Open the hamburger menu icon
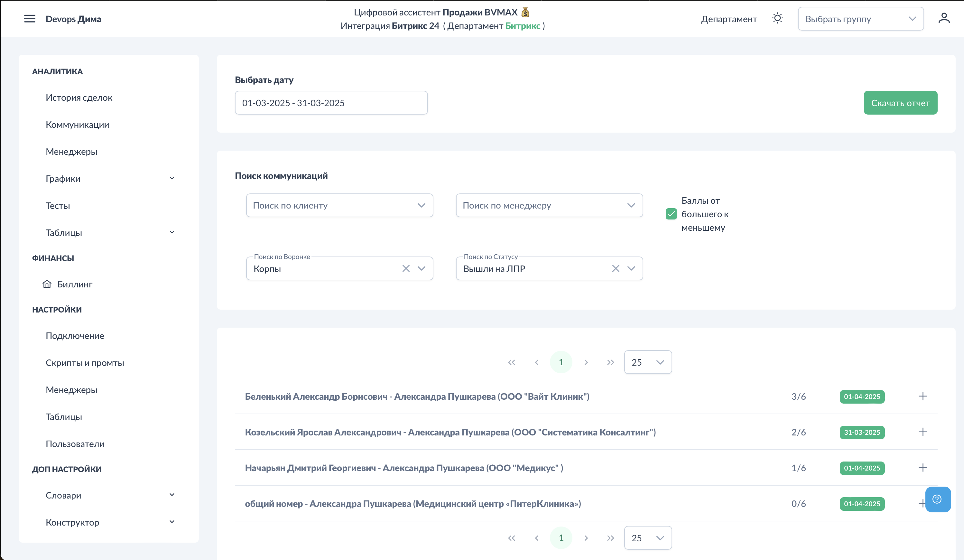The height and width of the screenshot is (560, 964). click(x=30, y=19)
